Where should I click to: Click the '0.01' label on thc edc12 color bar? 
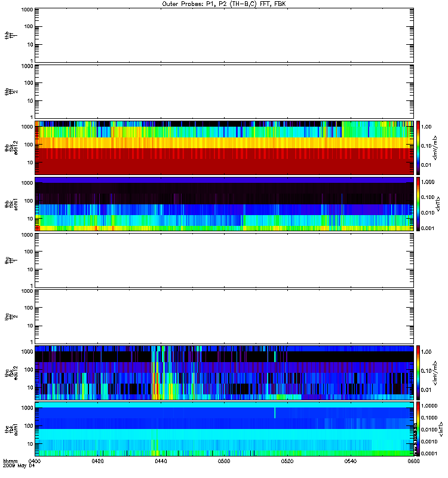tap(426, 390)
